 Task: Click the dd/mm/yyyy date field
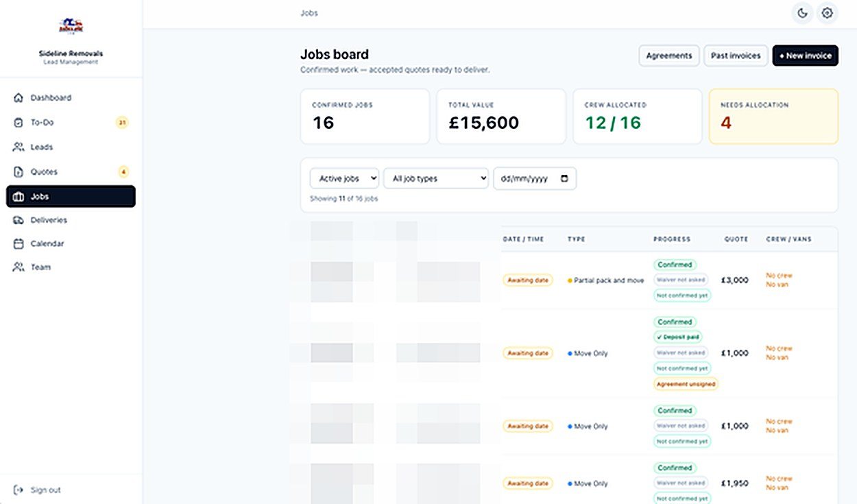[535, 178]
